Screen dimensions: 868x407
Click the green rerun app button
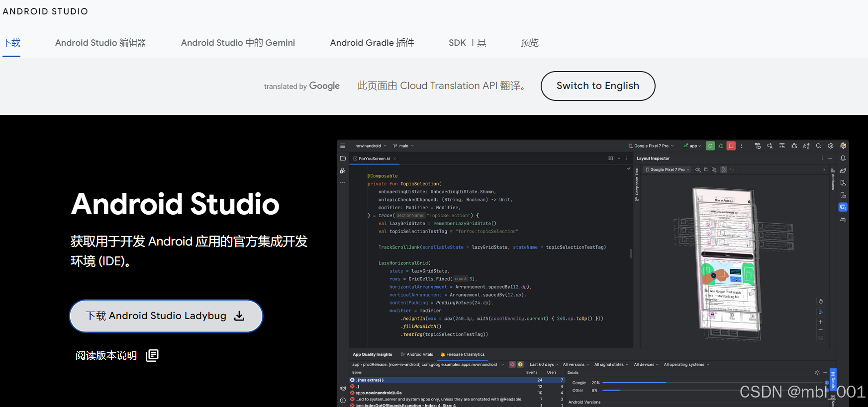click(710, 146)
